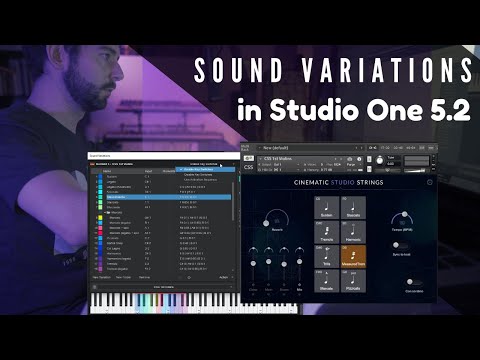480x360 pixels.
Task: Select the Col Legno row in the list
Action: (168, 248)
